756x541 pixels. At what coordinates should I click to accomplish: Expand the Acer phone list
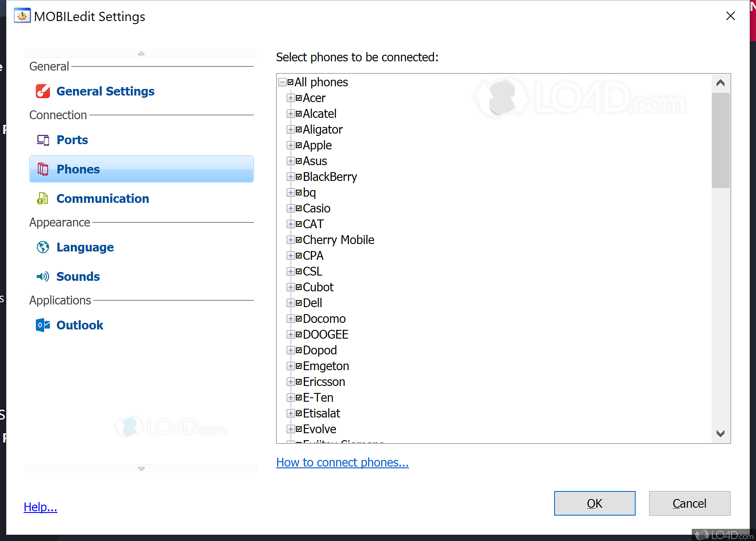click(291, 98)
